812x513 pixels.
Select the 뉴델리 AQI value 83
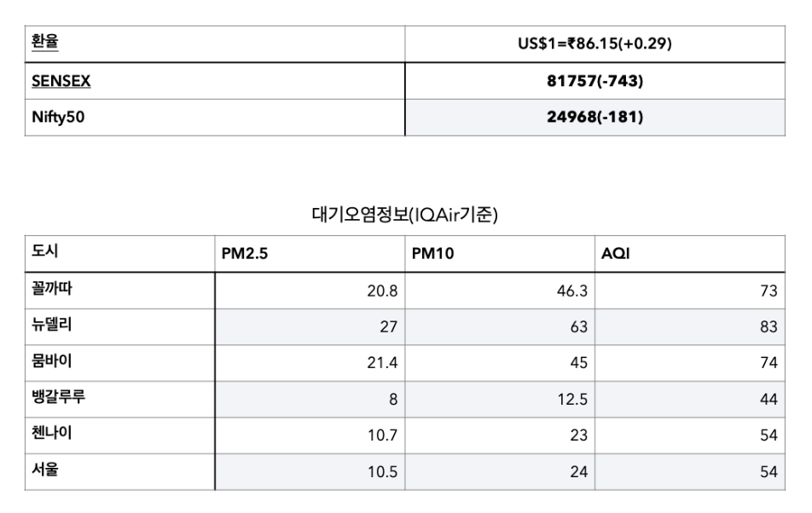(768, 327)
